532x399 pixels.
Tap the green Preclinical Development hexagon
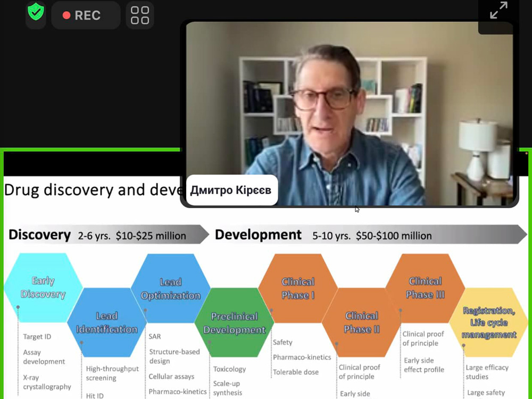[234, 323]
